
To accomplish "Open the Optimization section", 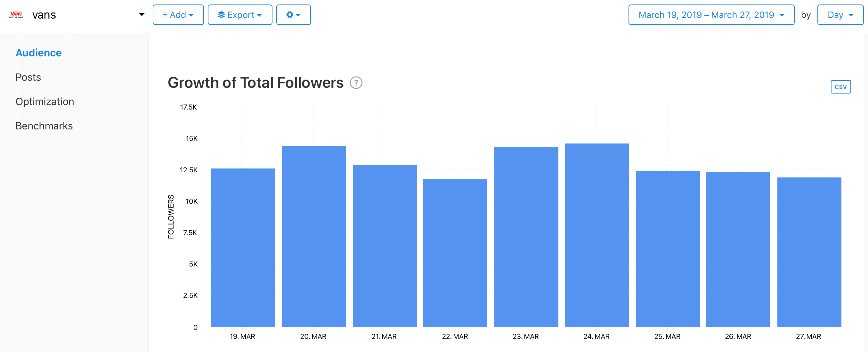I will pyautogui.click(x=45, y=102).
